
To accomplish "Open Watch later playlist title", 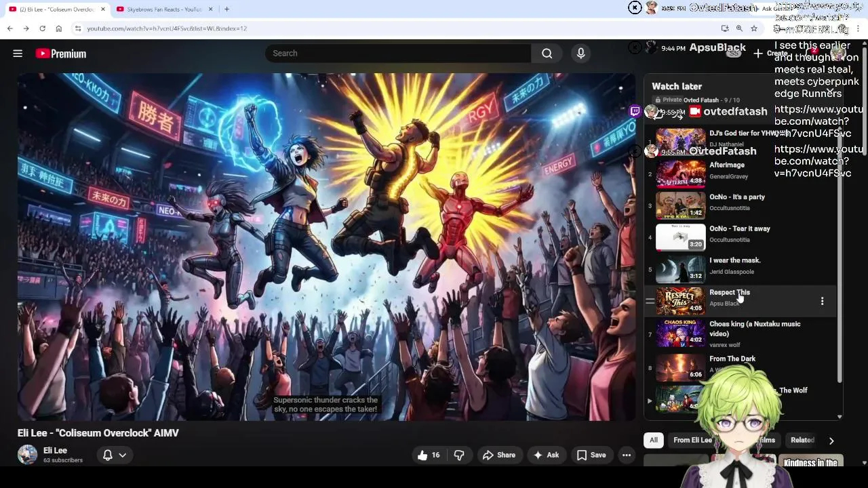I will pos(677,86).
